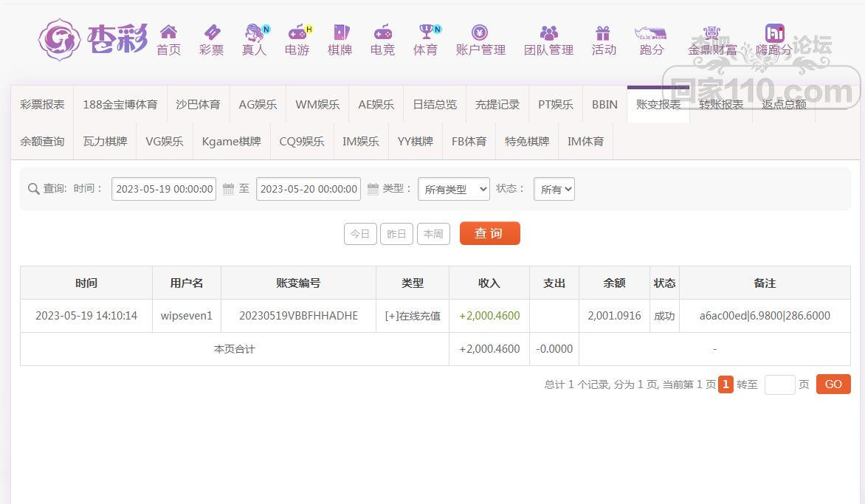Click the GO page jump button

(x=833, y=384)
